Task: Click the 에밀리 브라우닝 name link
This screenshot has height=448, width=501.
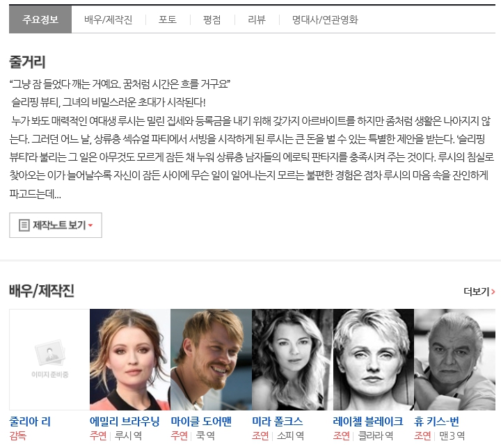Action: (x=125, y=422)
